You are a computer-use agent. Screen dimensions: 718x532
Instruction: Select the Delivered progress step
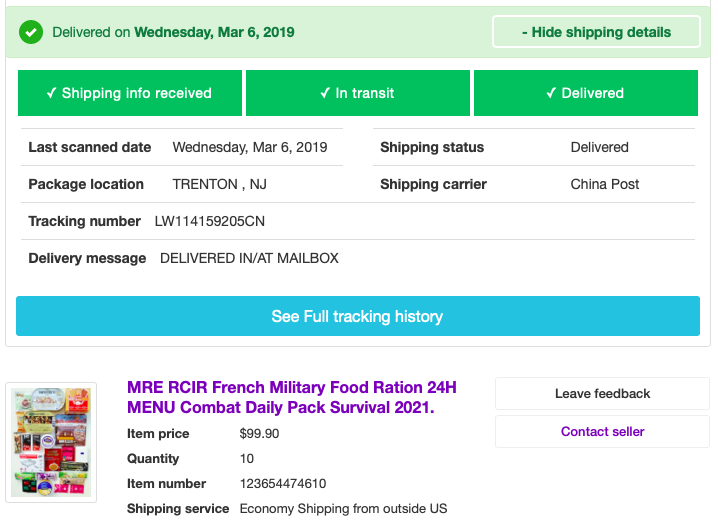[x=585, y=93]
